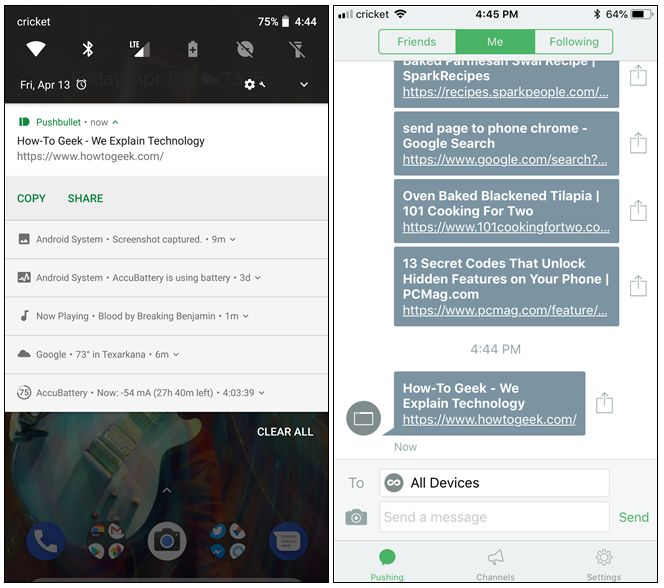Open the Google apps folder in dock
Image resolution: width=664 pixels, height=588 pixels.
pyautogui.click(x=106, y=541)
